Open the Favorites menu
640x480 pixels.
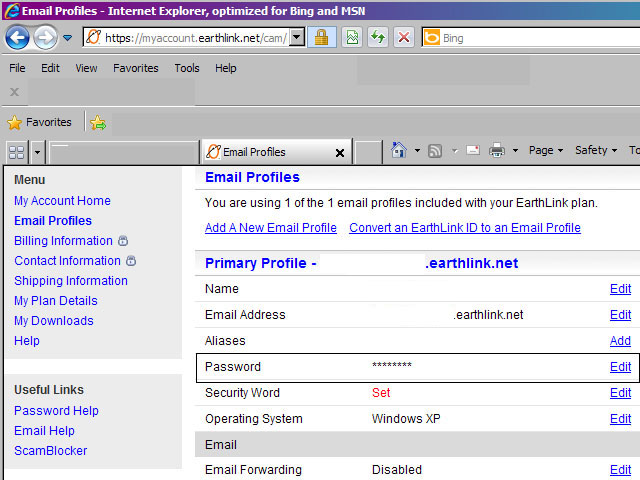(x=136, y=68)
